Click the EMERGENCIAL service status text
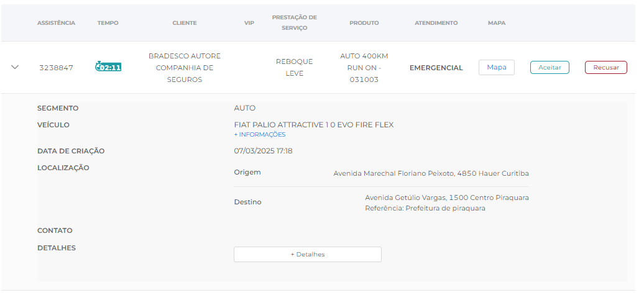This screenshot has height=295, width=644. [x=436, y=68]
